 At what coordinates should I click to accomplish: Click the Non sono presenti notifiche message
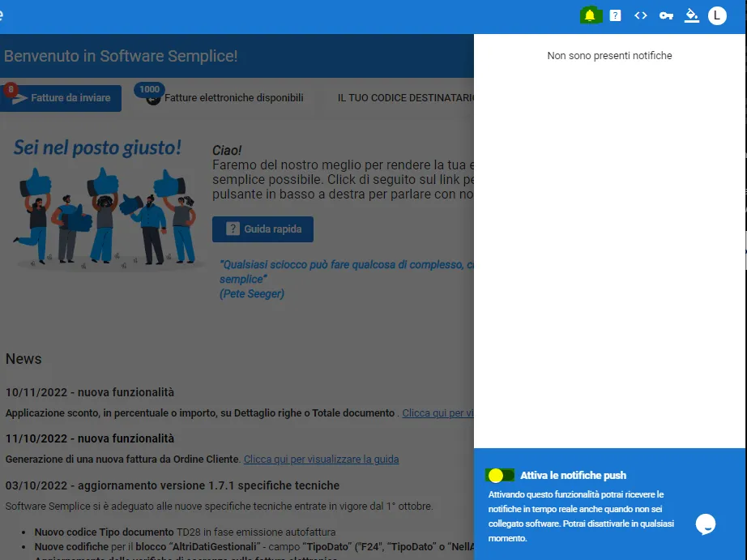click(x=609, y=56)
